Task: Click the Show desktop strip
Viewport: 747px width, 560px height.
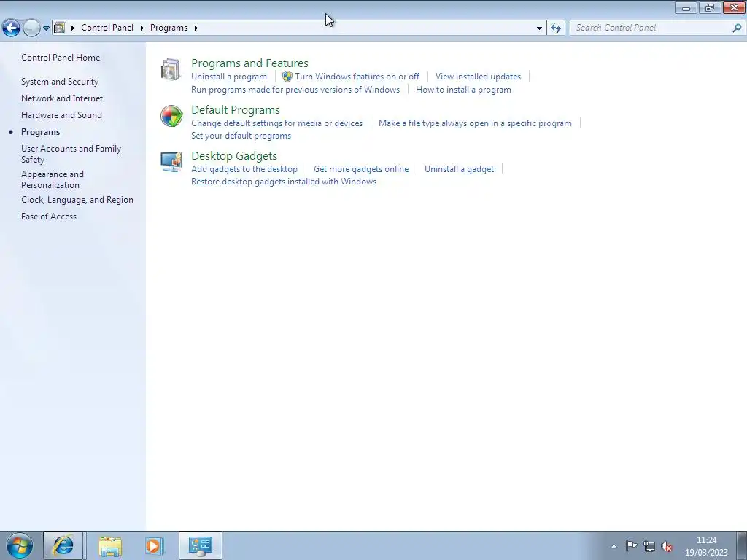Action: [x=742, y=545]
